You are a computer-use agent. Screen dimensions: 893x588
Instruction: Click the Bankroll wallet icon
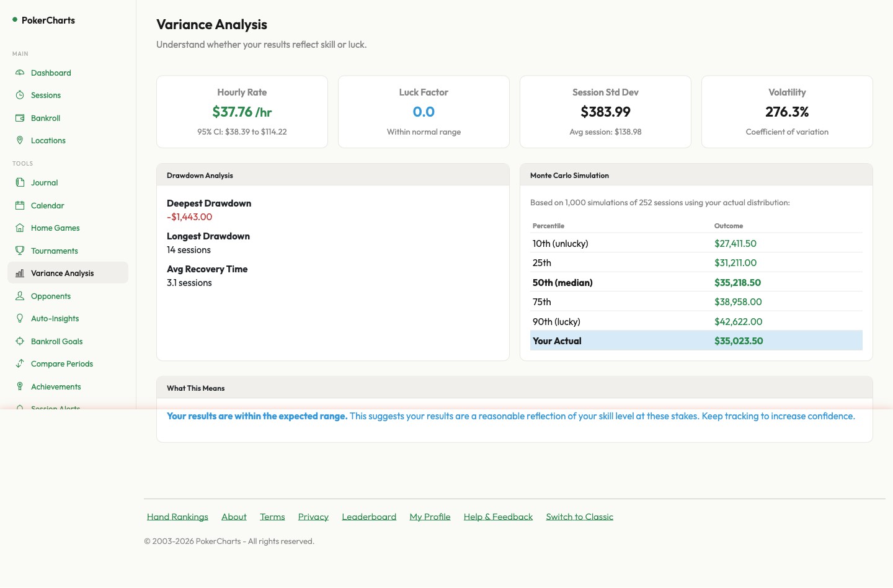[x=20, y=118]
